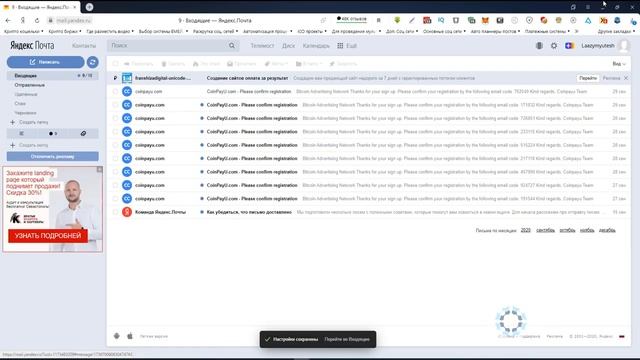The image size is (640, 360).
Task: Toggle the unread dot of Команда Яндекс.Почты message
Action: [x=202, y=212]
